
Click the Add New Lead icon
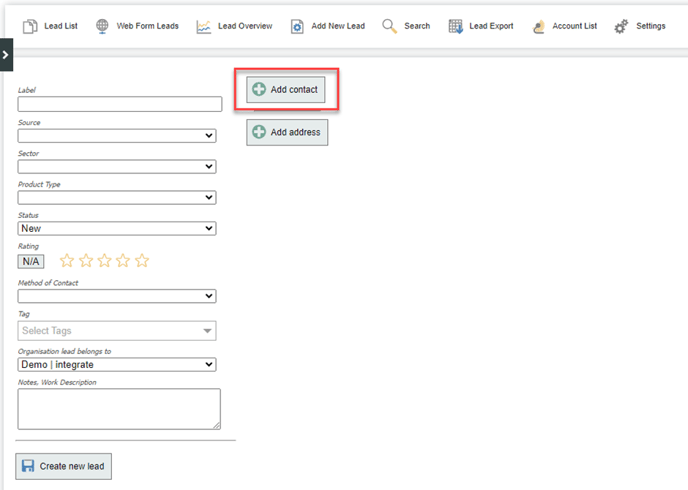click(x=297, y=26)
